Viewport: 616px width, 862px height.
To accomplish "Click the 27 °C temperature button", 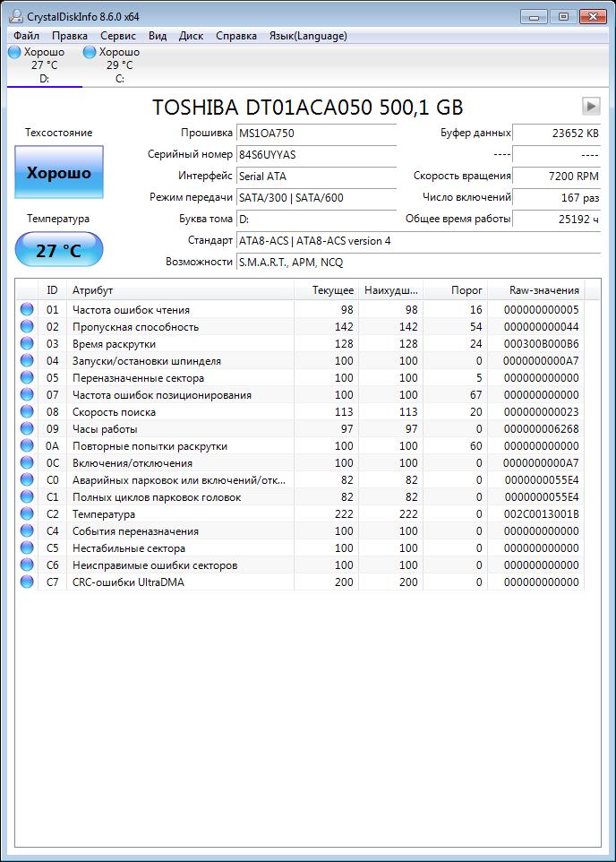I will (59, 250).
